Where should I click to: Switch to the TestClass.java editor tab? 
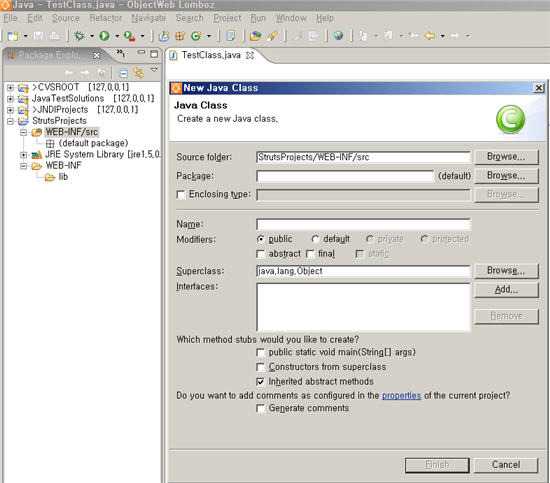pyautogui.click(x=211, y=55)
